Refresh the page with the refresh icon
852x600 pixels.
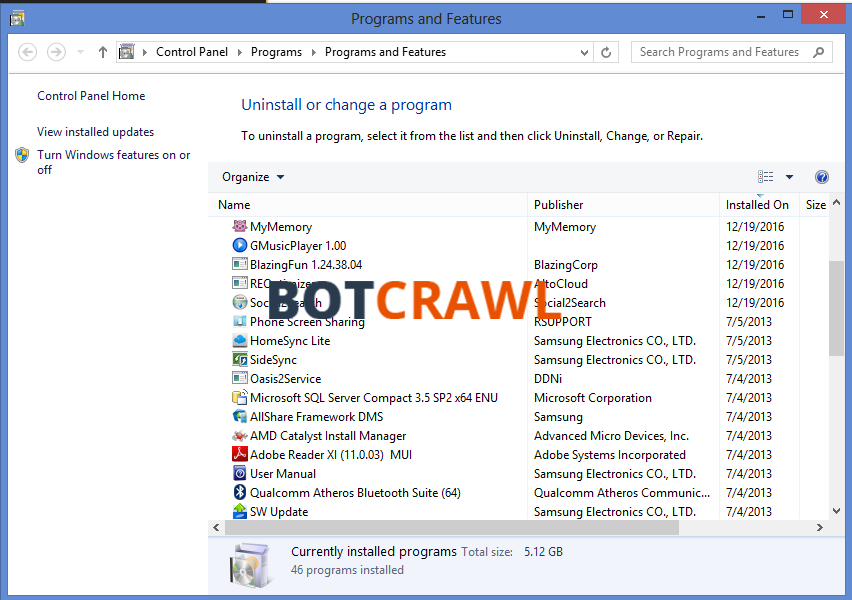pos(606,51)
